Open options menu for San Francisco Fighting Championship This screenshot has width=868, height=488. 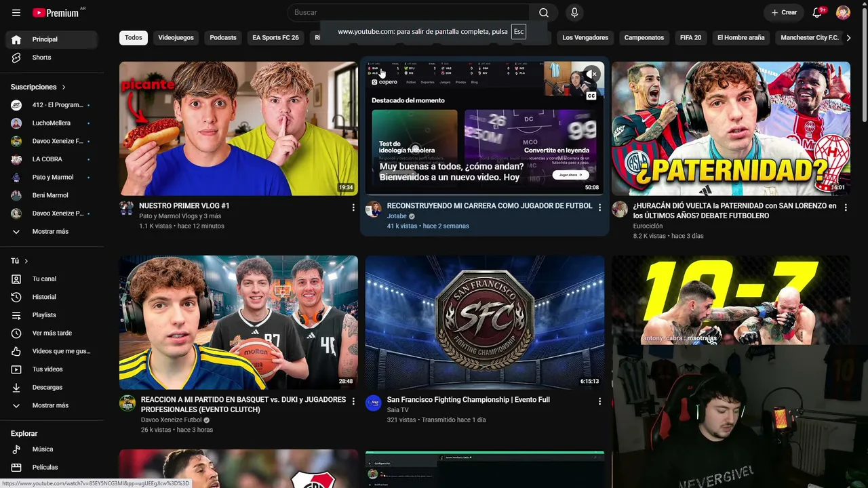[599, 401]
